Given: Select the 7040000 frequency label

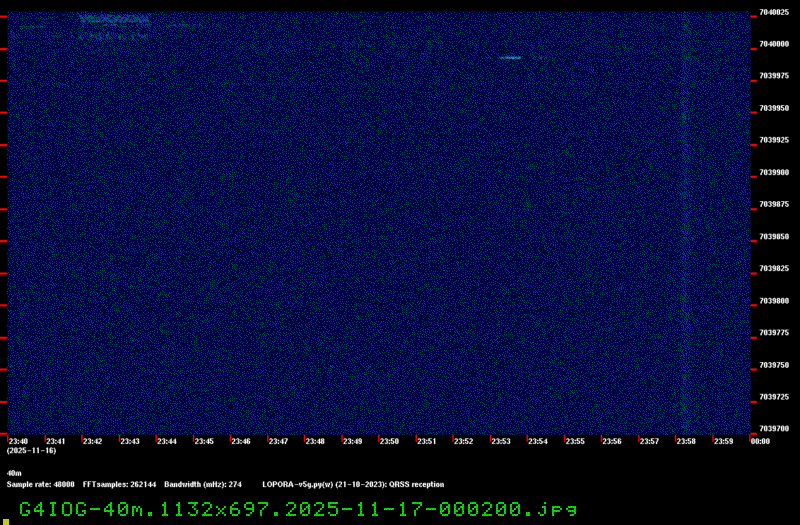Looking at the screenshot, I should pos(774,44).
